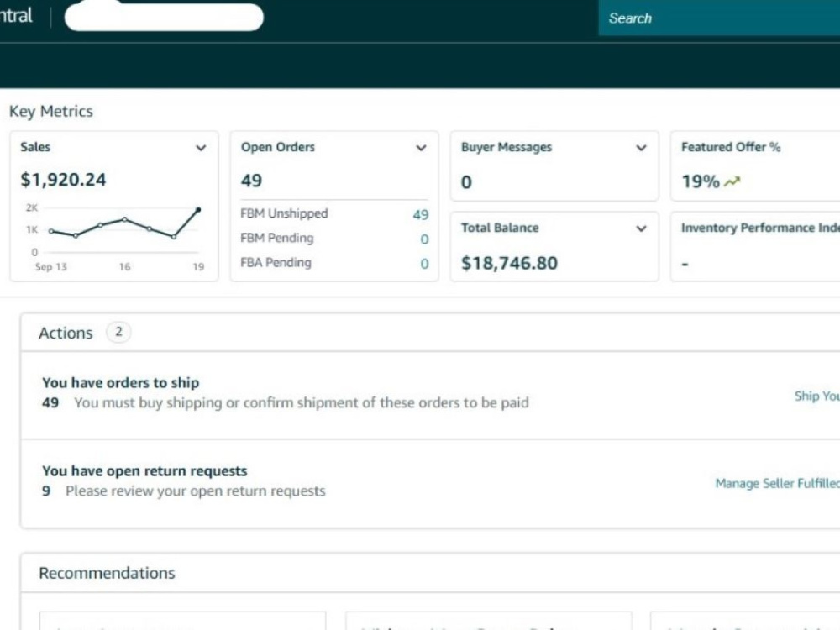This screenshot has width=840, height=630.
Task: Open FBA Pending count 0 link
Action: tap(424, 264)
